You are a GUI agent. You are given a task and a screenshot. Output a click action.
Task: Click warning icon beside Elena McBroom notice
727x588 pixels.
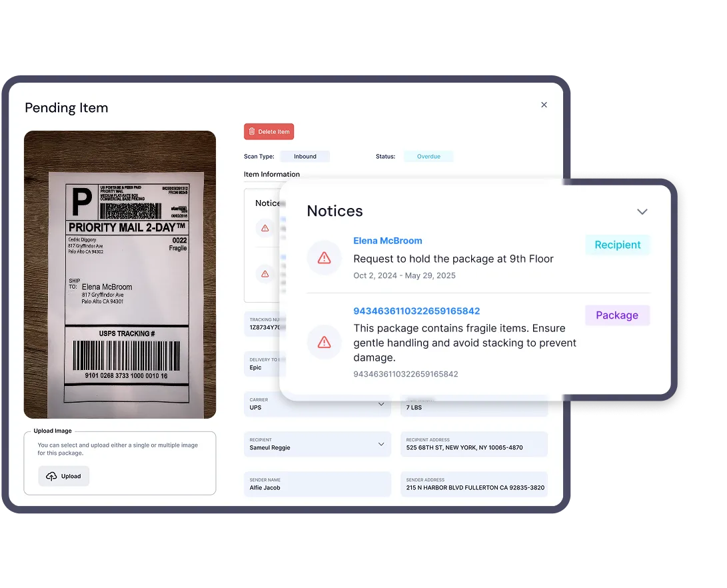[324, 258]
